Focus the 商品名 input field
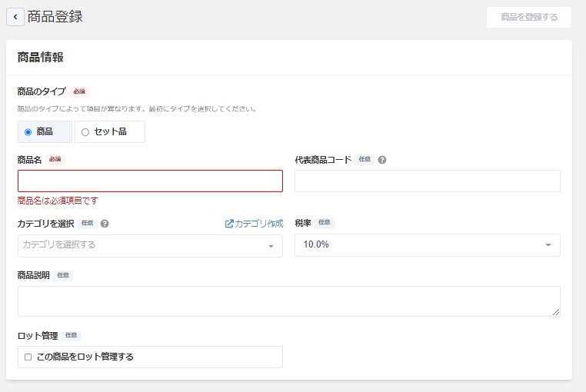 150,181
